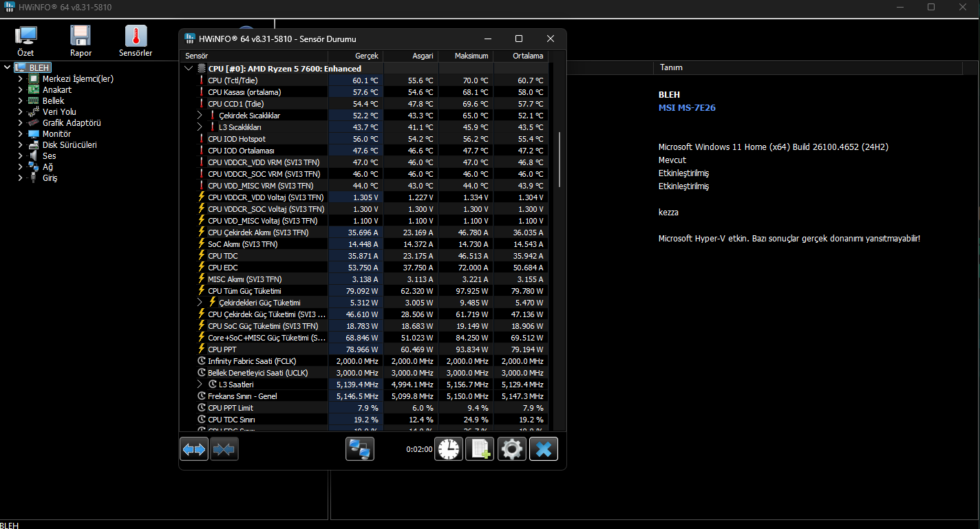Screen dimensions: 980x529
Task: Click the Ses speaker icon
Action: click(33, 155)
